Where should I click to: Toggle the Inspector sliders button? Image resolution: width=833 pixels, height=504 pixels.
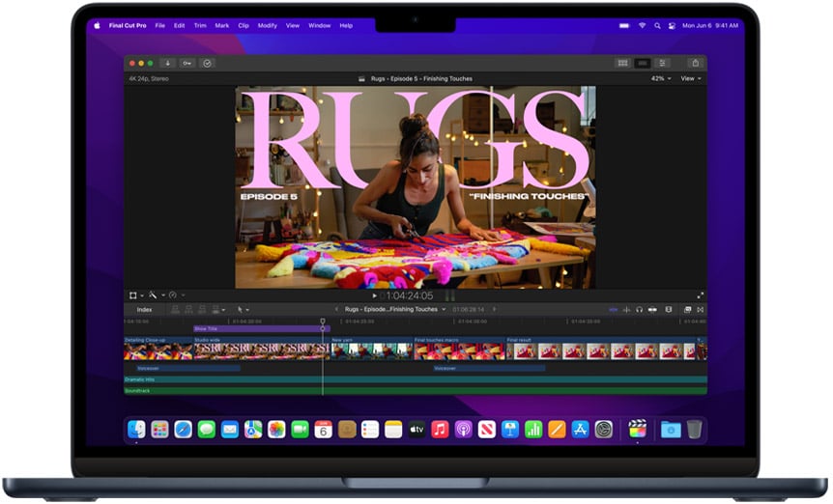(662, 63)
